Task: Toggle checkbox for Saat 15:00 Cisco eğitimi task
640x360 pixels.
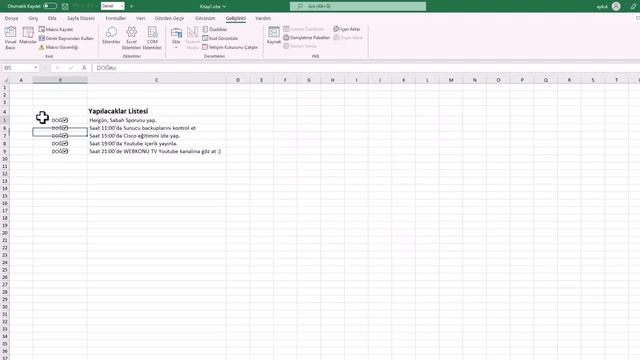Action: 65,136
